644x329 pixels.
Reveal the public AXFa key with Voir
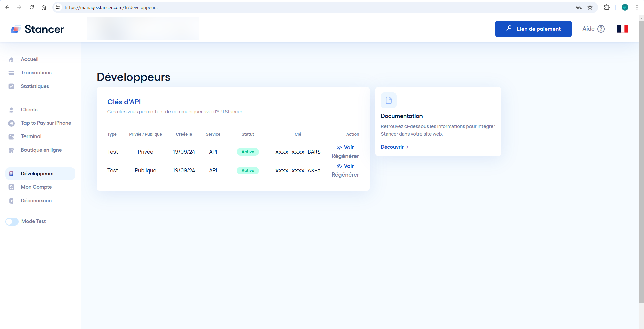(x=345, y=166)
